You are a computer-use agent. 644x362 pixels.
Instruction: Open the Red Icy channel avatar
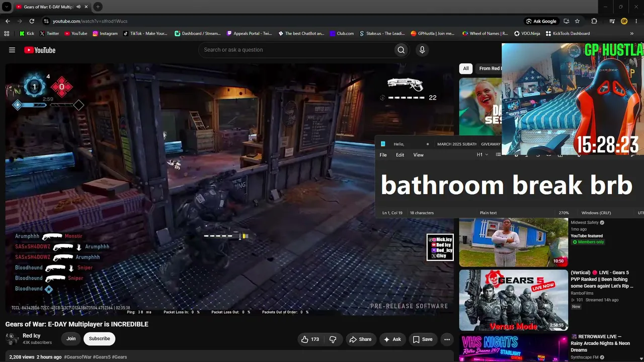(x=12, y=339)
